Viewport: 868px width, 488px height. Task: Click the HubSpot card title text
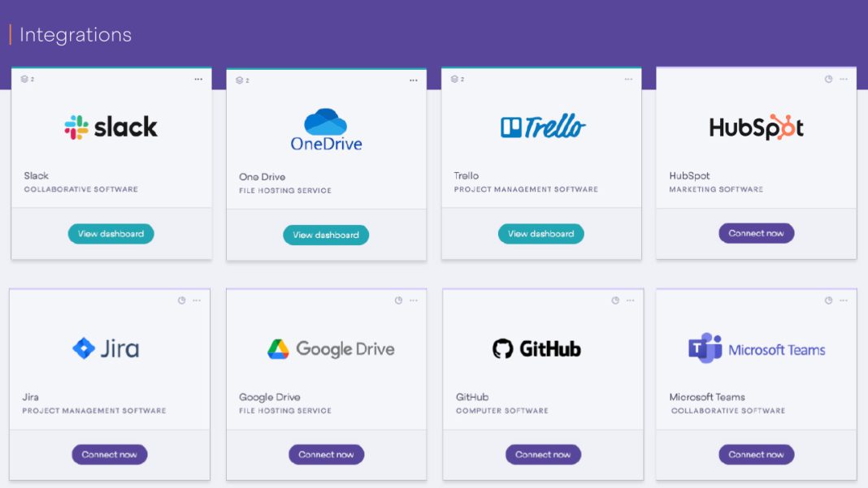point(689,175)
